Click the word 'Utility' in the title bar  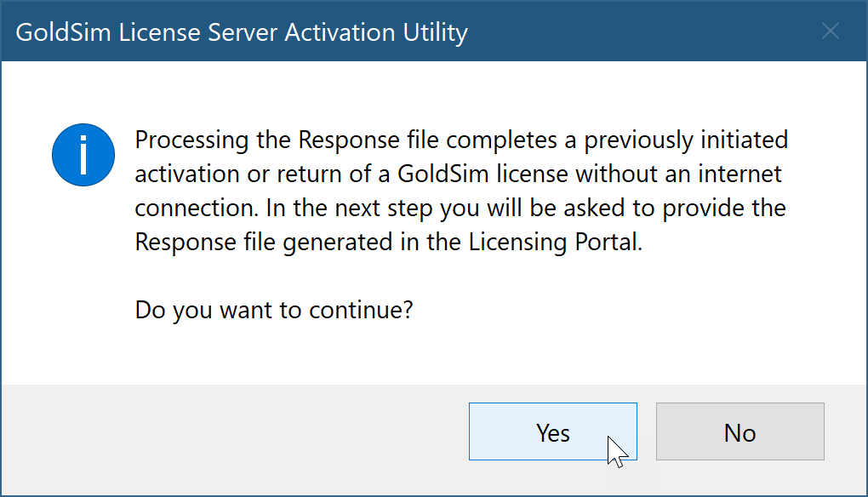point(435,32)
